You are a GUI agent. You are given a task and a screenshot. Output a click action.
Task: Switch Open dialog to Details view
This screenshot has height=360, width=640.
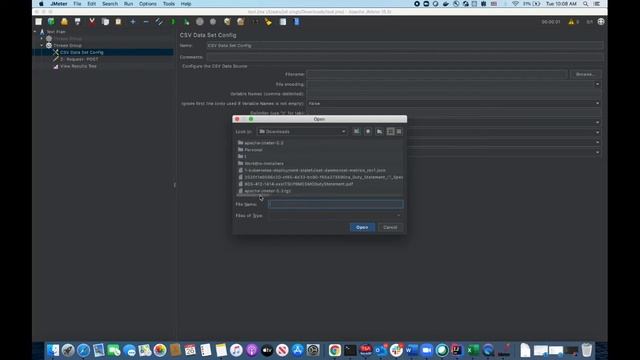pos(399,131)
